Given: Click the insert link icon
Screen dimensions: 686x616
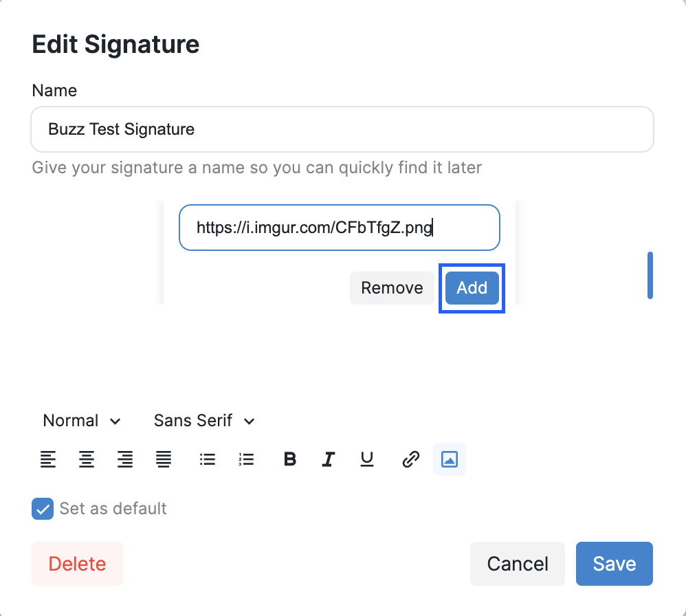Looking at the screenshot, I should click(410, 459).
